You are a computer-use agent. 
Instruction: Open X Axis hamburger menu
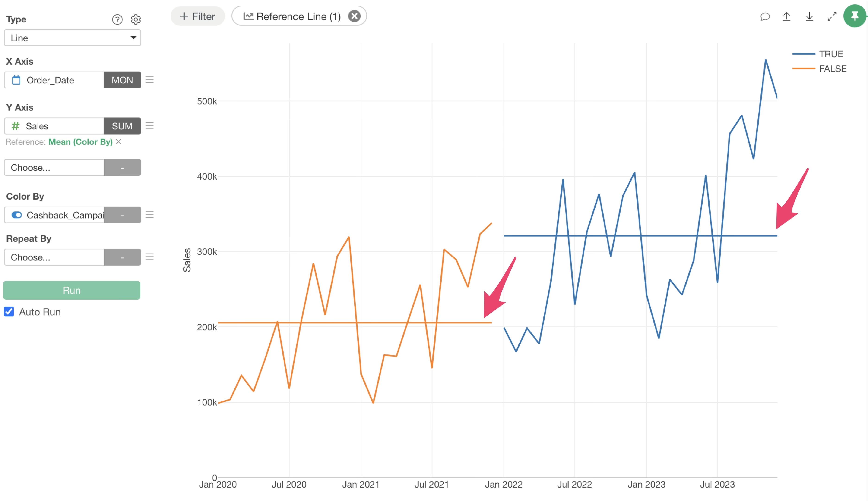coord(149,80)
